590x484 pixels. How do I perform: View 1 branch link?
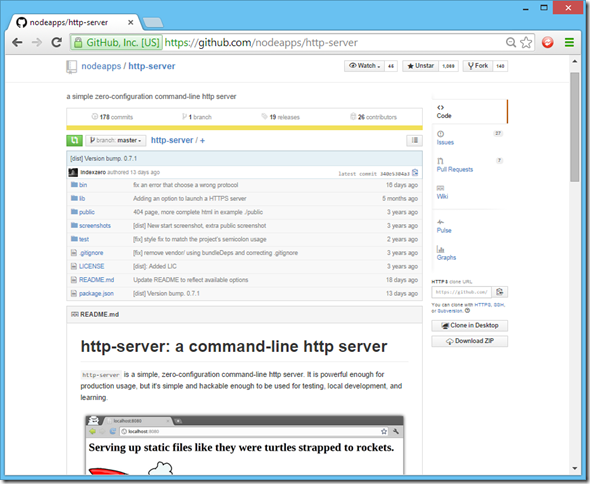pyautogui.click(x=197, y=117)
